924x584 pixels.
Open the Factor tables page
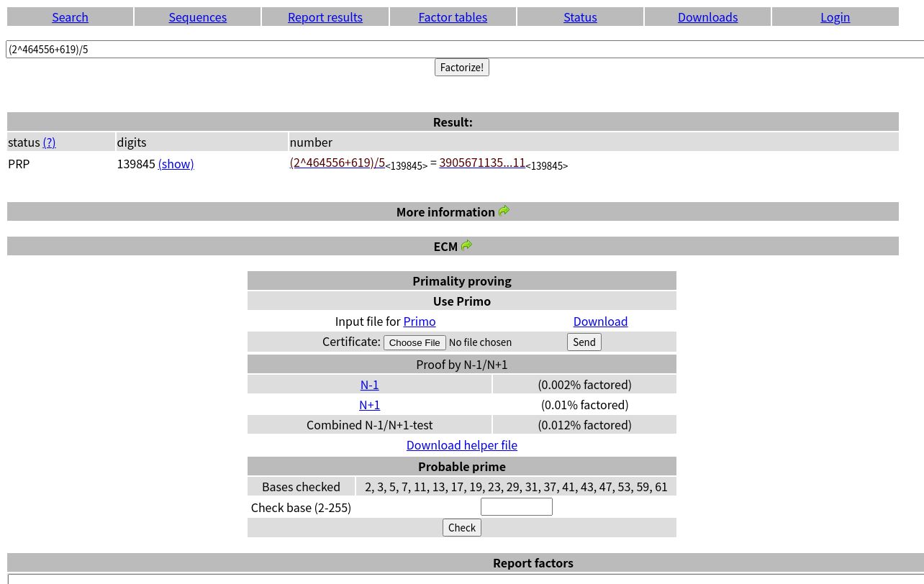pos(453,17)
